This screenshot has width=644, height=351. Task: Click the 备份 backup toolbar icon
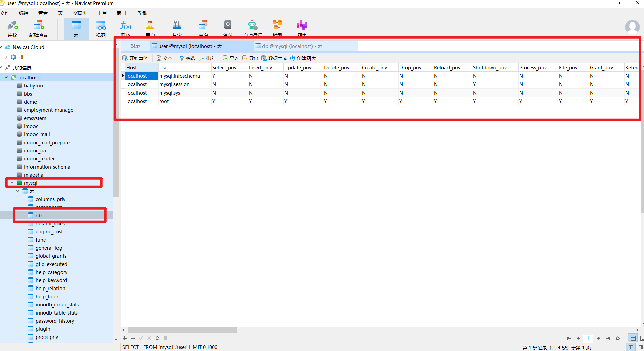(228, 25)
